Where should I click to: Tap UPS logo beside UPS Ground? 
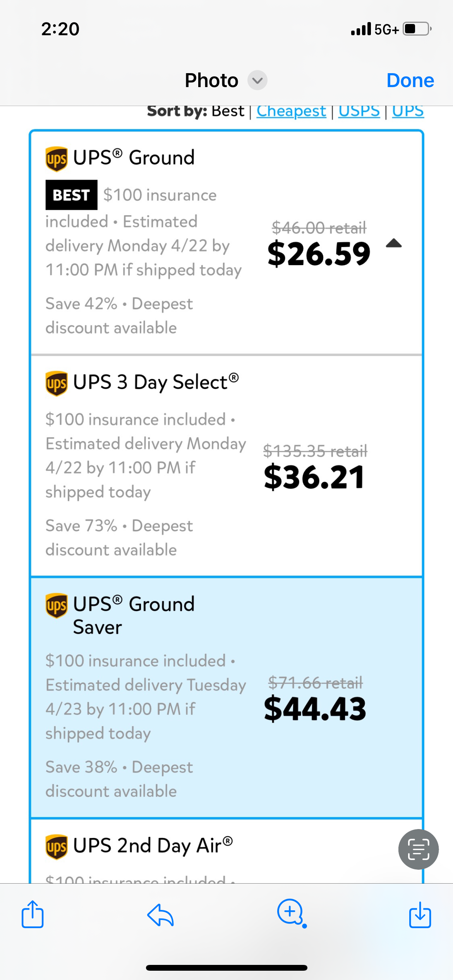(x=57, y=158)
